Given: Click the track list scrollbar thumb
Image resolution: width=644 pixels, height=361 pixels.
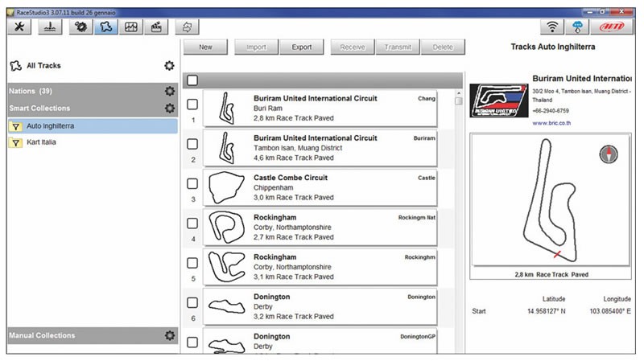Looking at the screenshot, I should [x=458, y=101].
